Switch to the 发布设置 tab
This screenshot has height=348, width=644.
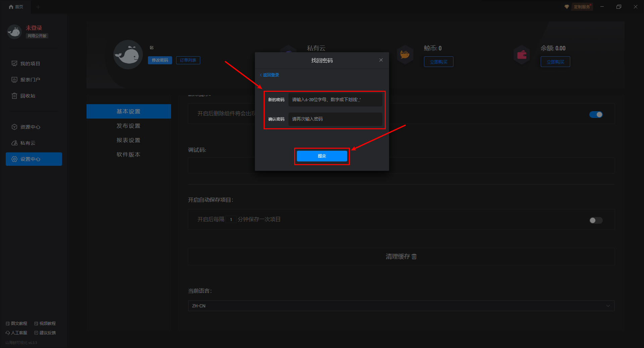[128, 126]
